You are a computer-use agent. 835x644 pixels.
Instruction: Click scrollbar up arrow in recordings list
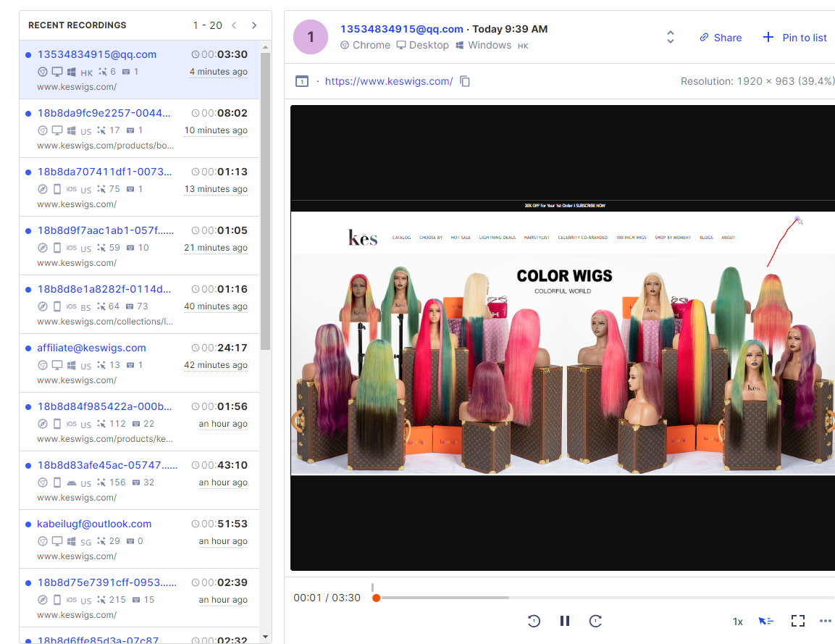pyautogui.click(x=265, y=47)
